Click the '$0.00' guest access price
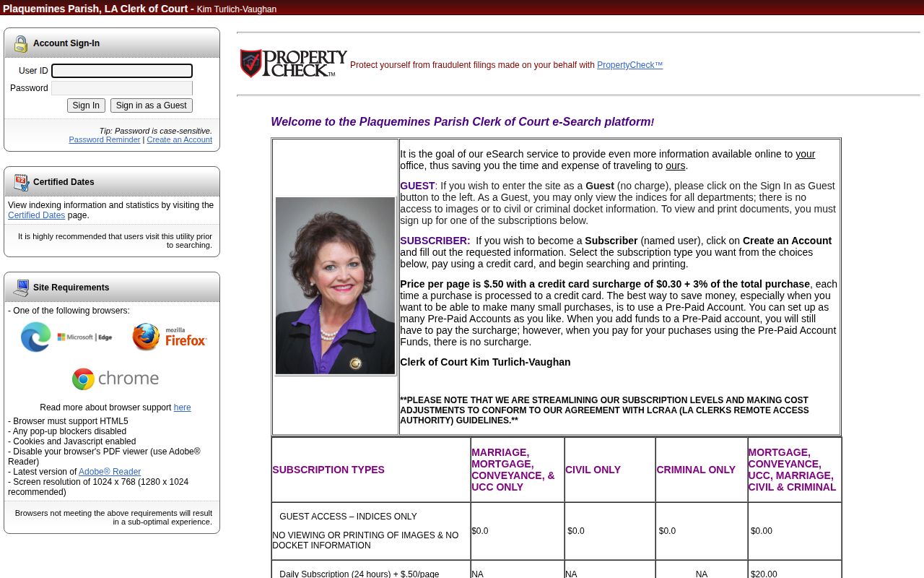924x578 pixels. [762, 531]
